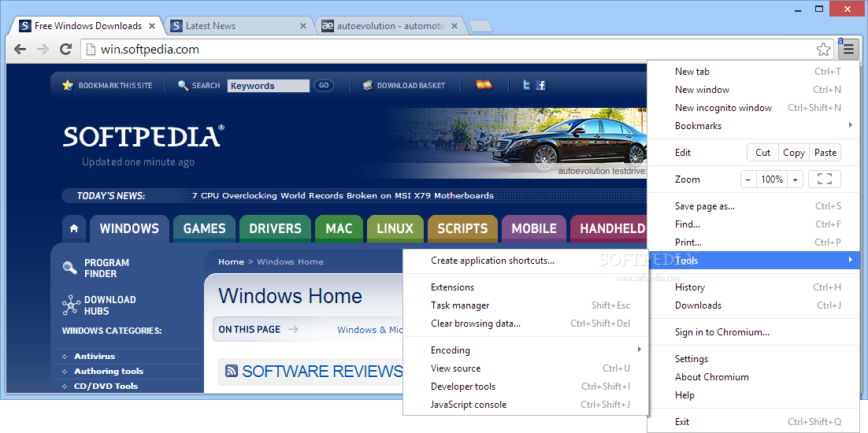Click the Softpedia home icon tab
The height and width of the screenshot is (433, 868).
[73, 228]
